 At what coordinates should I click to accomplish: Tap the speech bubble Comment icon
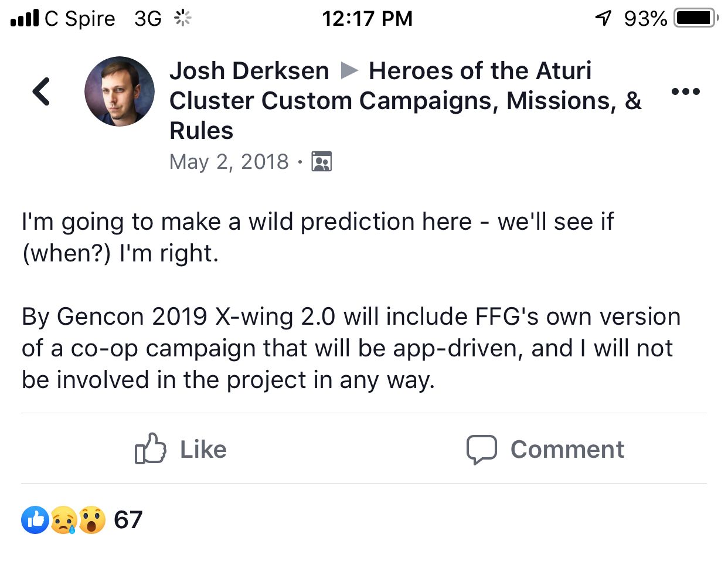pos(482,450)
